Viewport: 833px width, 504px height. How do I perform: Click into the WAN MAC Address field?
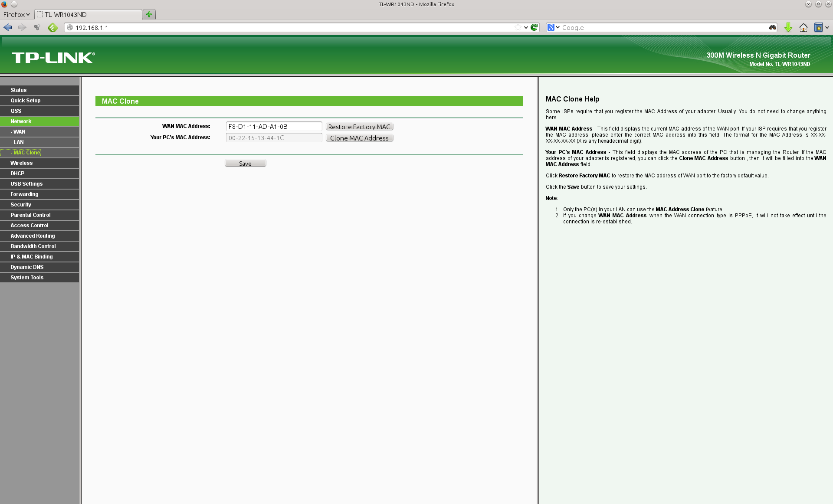(274, 127)
